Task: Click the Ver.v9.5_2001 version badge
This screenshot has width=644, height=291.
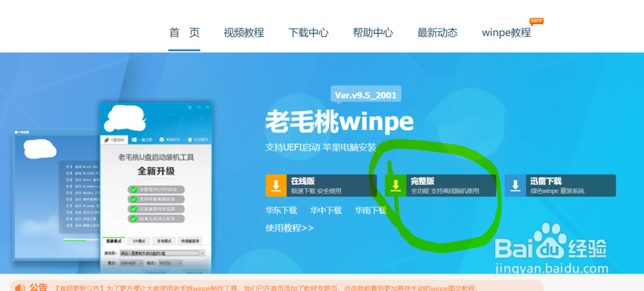Action: (366, 95)
